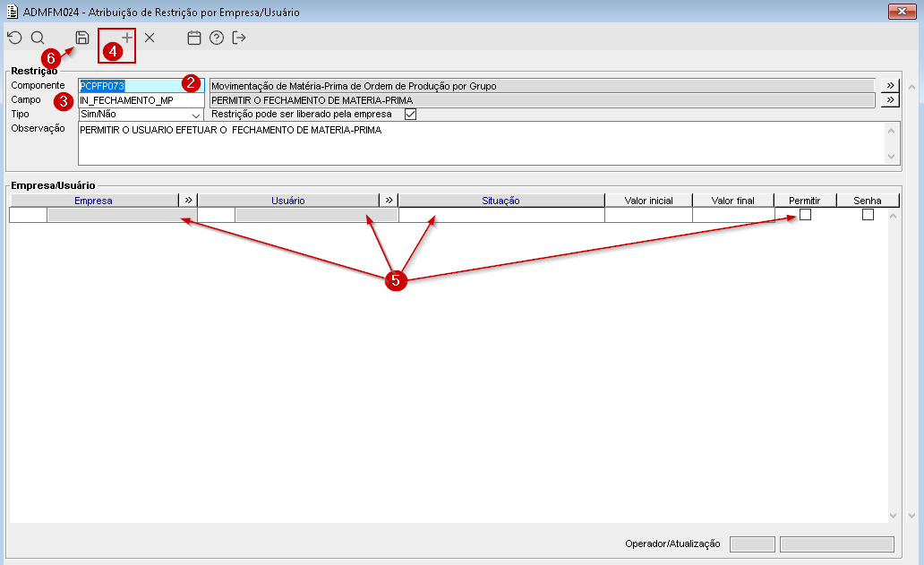Screen dimensions: 924x565
Task: Focus the Componente field PCPFP073
Action: tap(141, 85)
